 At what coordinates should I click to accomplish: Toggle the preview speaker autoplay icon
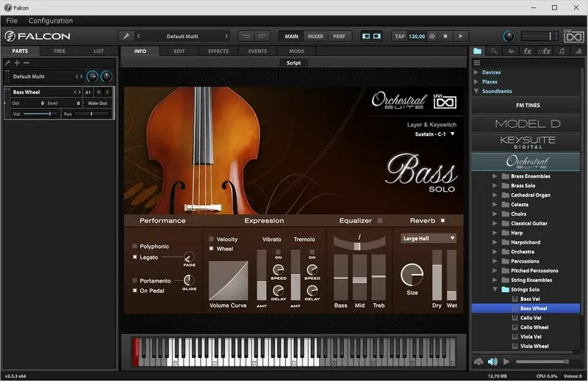pyautogui.click(x=492, y=361)
